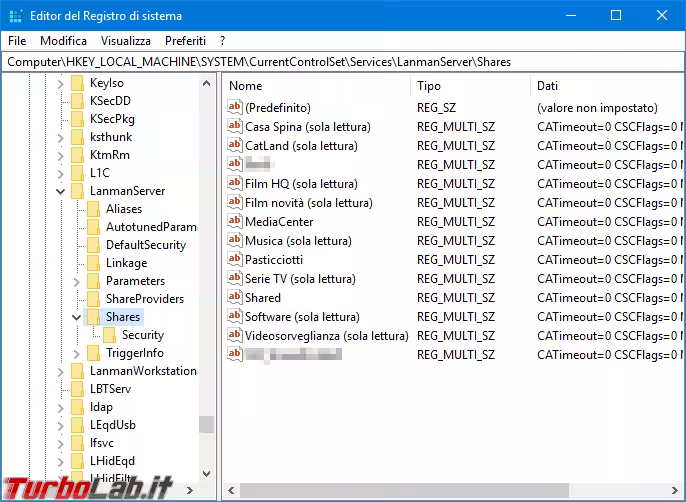Open the Preferiti menu

point(185,41)
